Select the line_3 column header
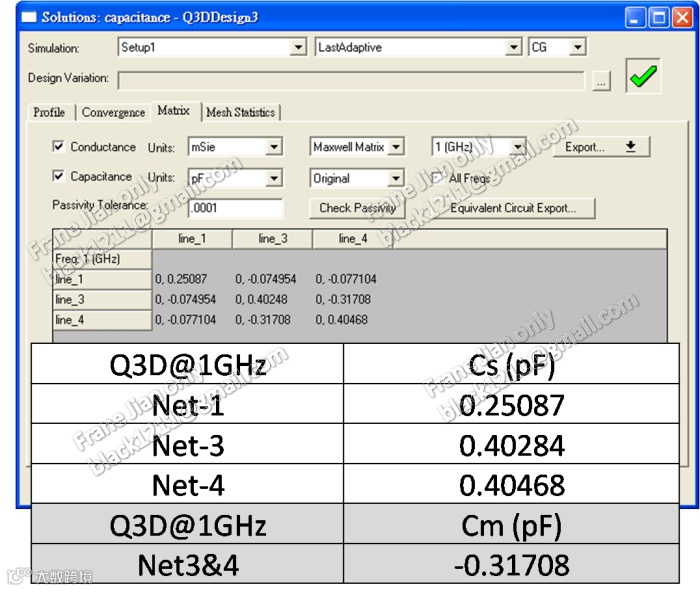Viewport: 700px width, 591px height. (x=272, y=239)
